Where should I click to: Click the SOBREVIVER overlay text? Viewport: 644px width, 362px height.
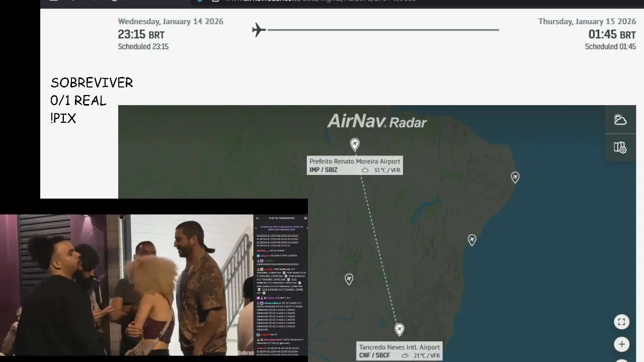pyautogui.click(x=92, y=82)
